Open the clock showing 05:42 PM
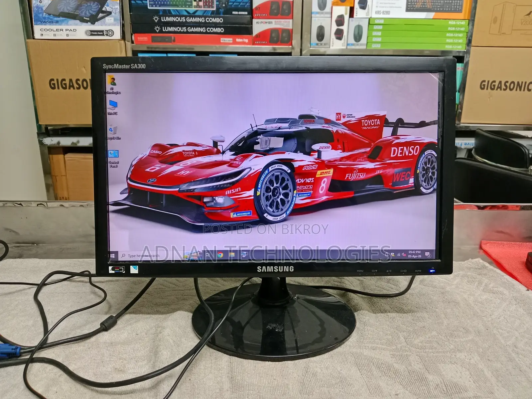532x399 pixels. click(x=415, y=254)
